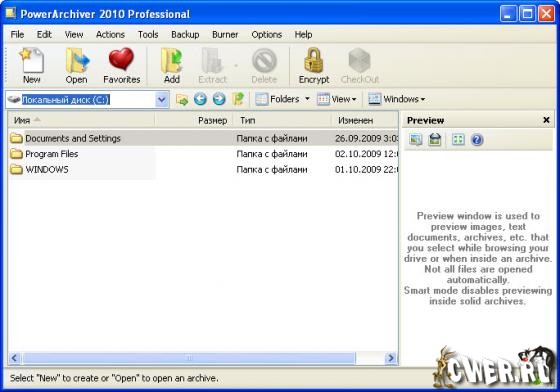Expand the drive selection combo box arrow
This screenshot has height=392, width=560.
pyautogui.click(x=162, y=99)
